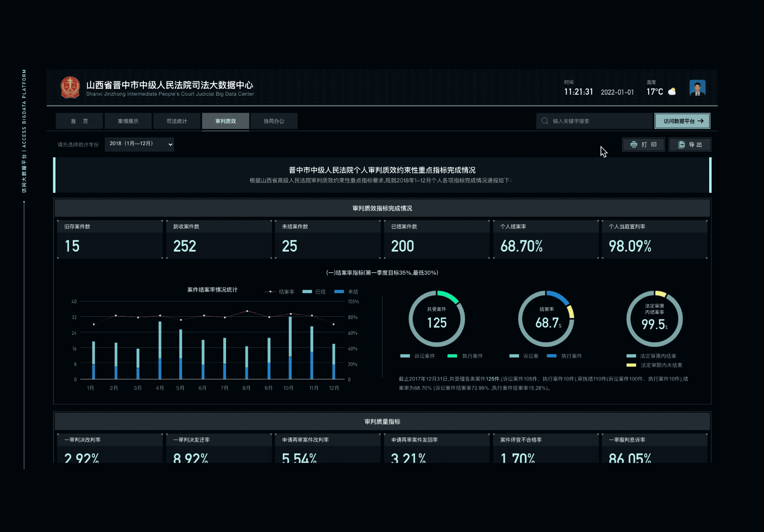Click the 法定审限内结案率 99.5 donut

[x=654, y=319]
